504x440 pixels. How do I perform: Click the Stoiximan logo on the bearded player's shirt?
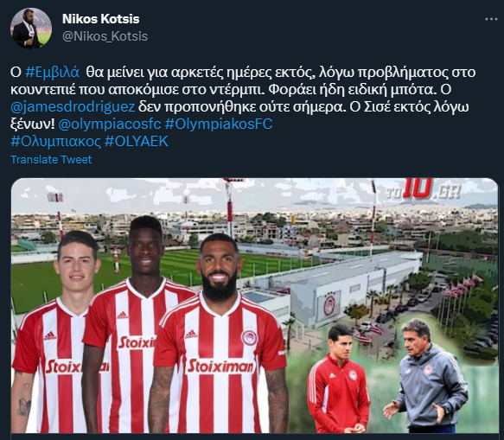point(220,367)
